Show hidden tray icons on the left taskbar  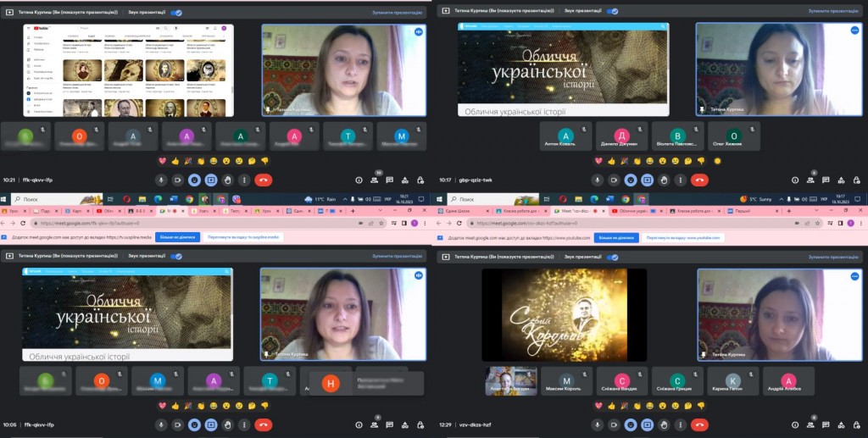pyautogui.click(x=344, y=199)
